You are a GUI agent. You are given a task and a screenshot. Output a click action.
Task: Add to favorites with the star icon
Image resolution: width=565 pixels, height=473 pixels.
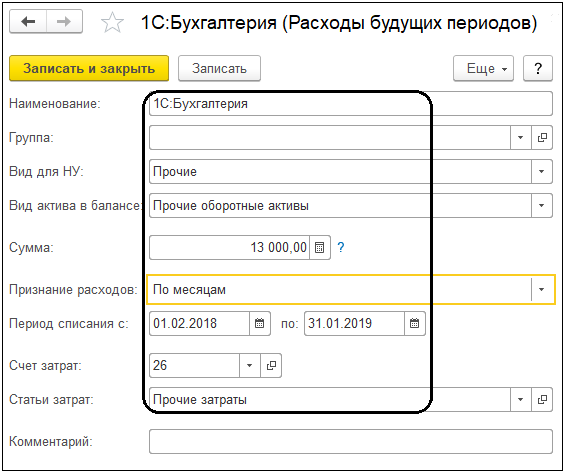point(112,22)
